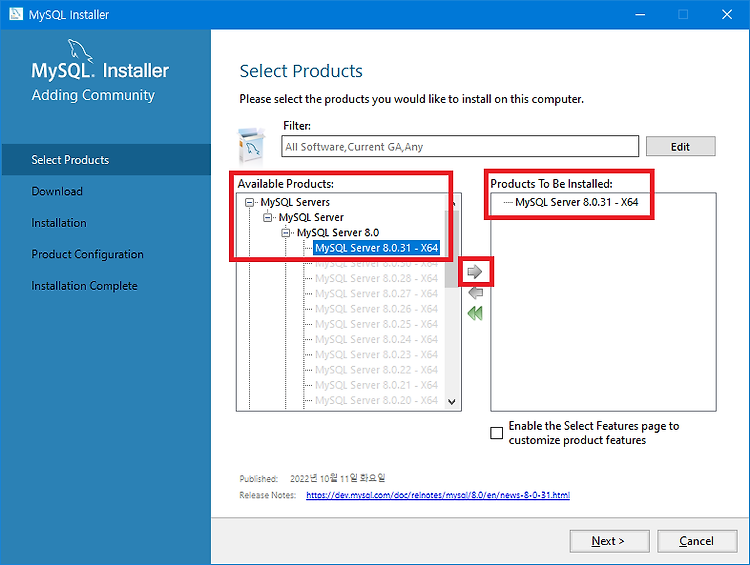Screen dimensions: 750x565
Task: Collapse the MySQL Server 8.0 tree node
Action: [286, 233]
